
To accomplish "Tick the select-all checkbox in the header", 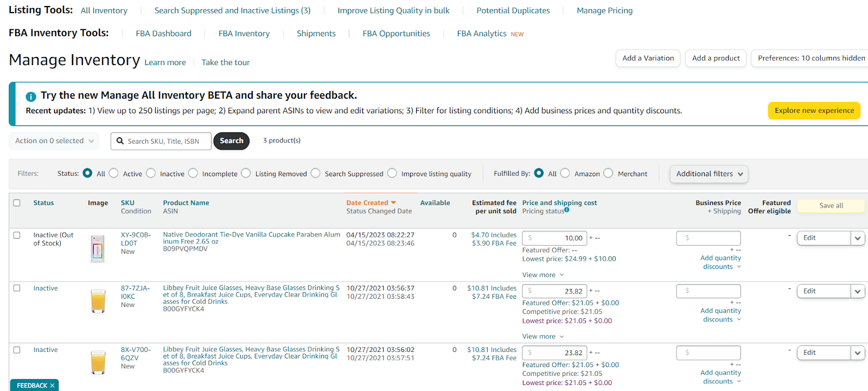I will (x=17, y=203).
